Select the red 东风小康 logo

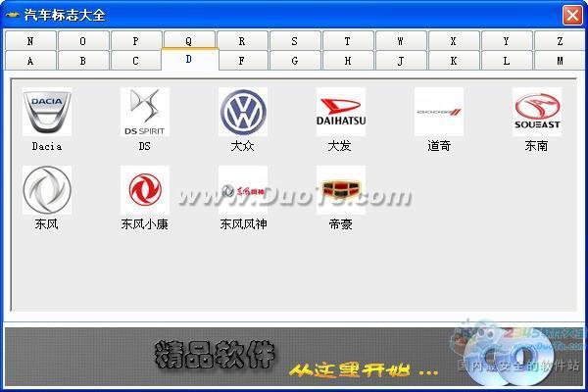[145, 190]
